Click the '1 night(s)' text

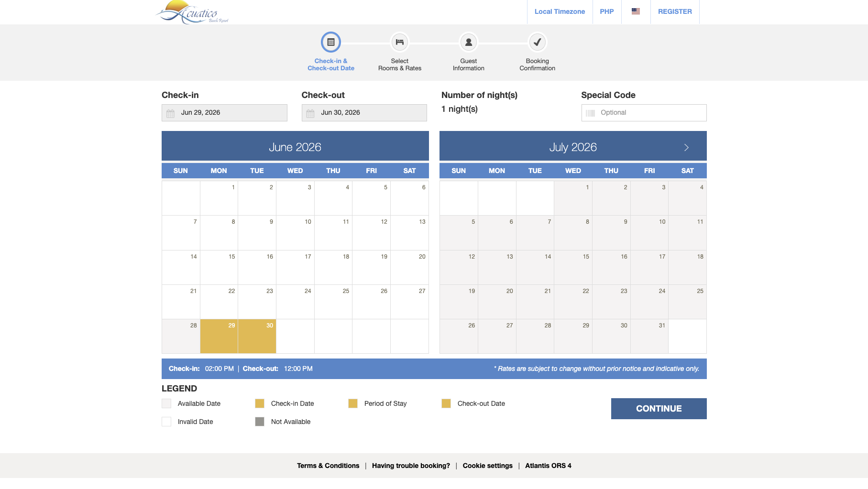[x=460, y=109]
